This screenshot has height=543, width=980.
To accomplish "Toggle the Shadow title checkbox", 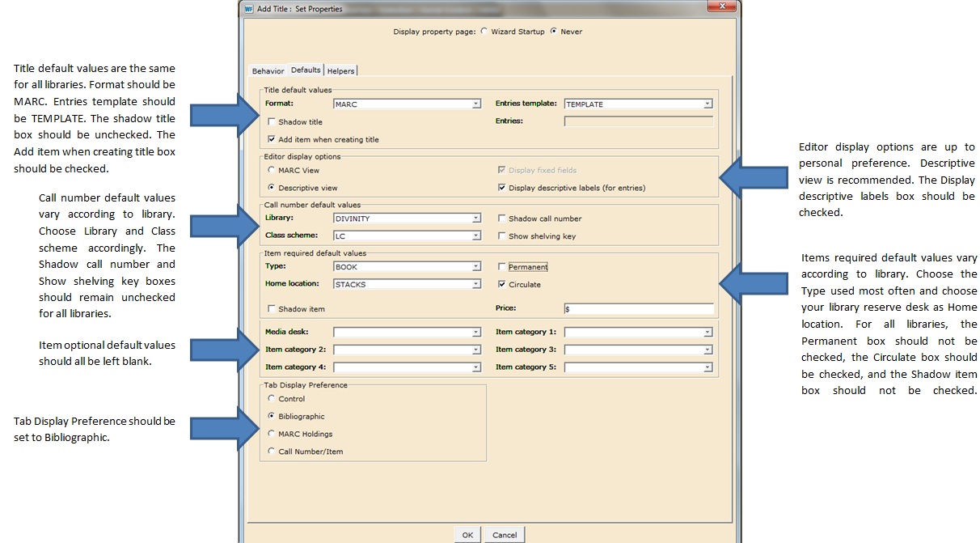I will click(x=271, y=122).
